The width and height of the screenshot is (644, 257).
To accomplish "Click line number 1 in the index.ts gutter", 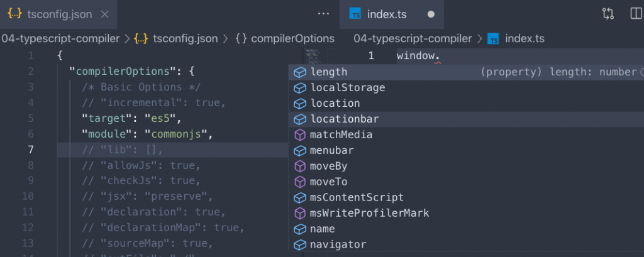I will pos(371,56).
